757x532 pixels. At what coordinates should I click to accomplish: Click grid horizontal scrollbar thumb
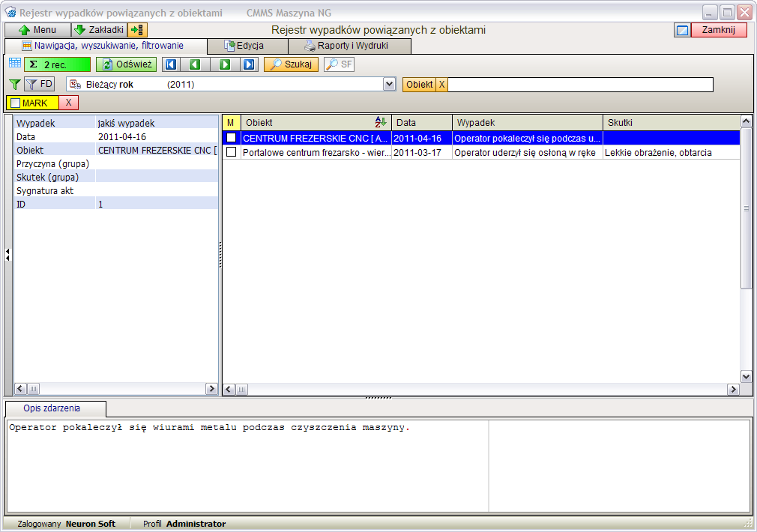242,390
